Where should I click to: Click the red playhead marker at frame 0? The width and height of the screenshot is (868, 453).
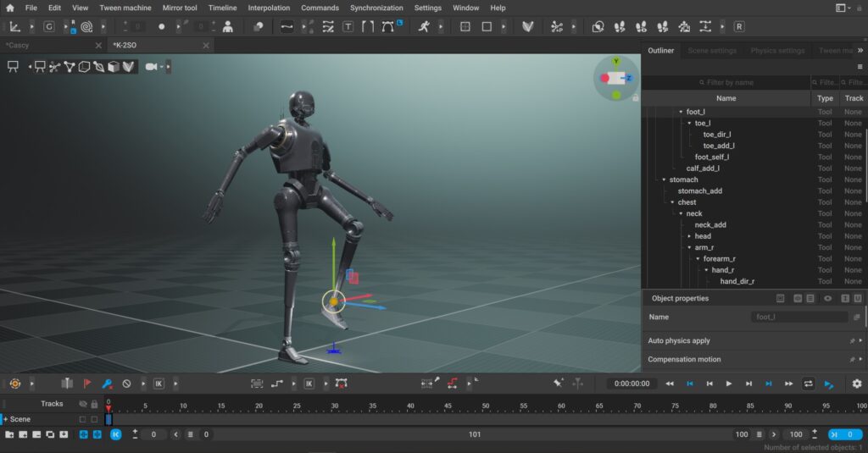click(x=108, y=407)
